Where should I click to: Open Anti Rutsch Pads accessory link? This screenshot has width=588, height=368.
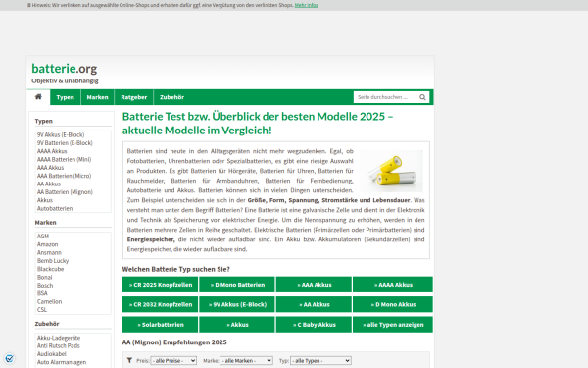[59, 345]
